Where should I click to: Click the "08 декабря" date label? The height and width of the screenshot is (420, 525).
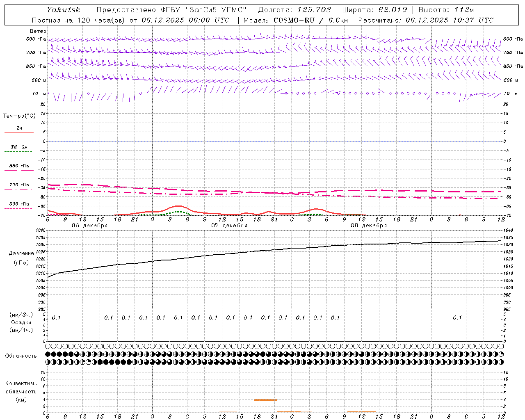[369, 226]
